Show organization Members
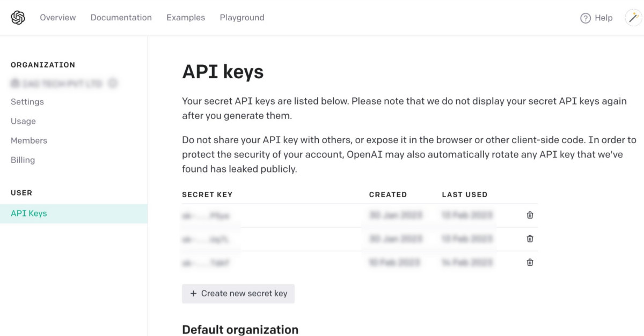 coord(29,140)
